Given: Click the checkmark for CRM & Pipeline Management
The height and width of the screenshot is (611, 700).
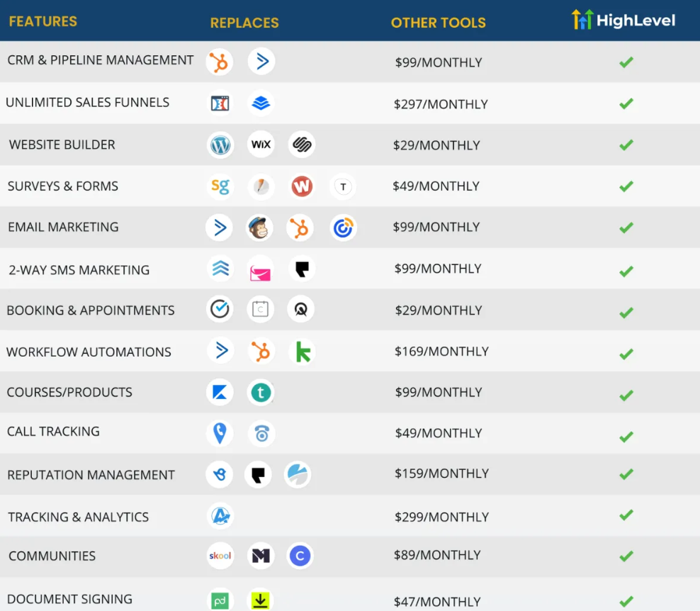Looking at the screenshot, I should [626, 62].
